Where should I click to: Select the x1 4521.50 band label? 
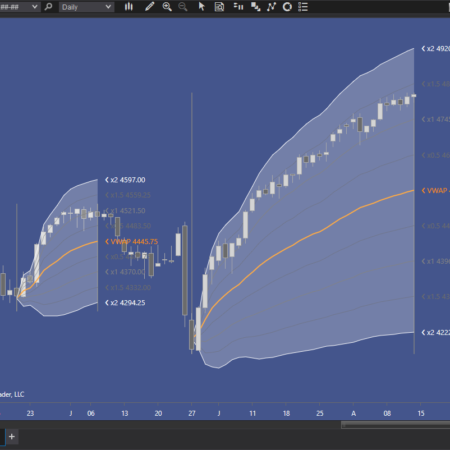(x=125, y=211)
